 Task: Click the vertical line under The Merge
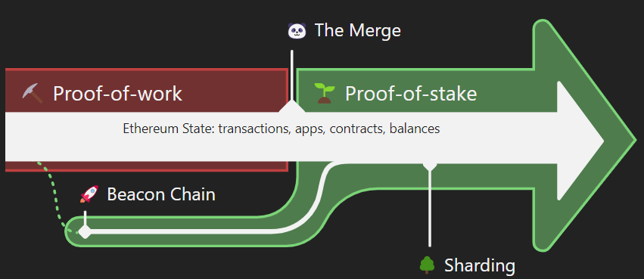tap(291, 75)
